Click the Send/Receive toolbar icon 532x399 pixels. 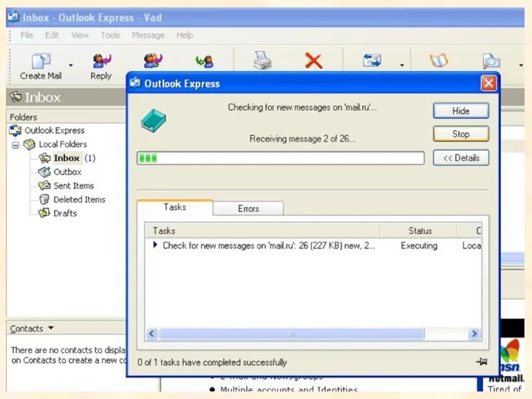click(x=372, y=61)
